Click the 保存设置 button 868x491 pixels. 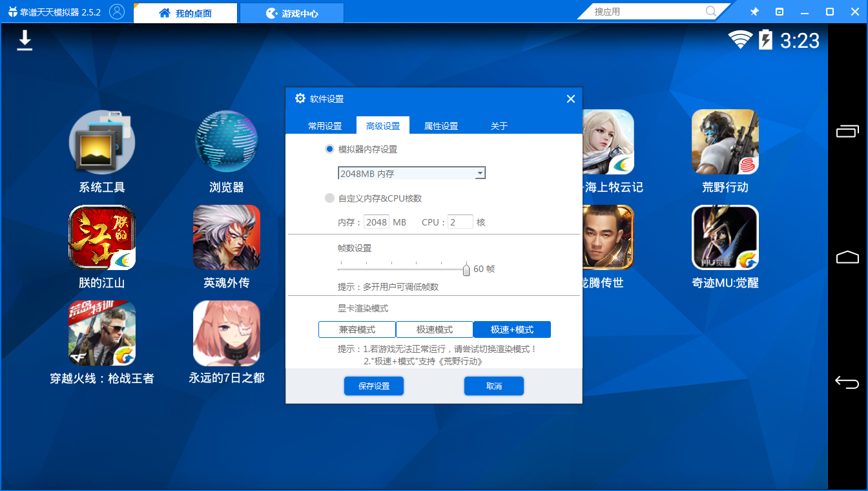tap(374, 386)
